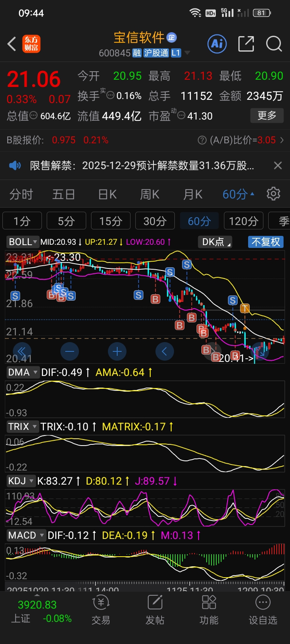290x644 pixels.
Task: Select the 15分 period option
Action: coord(111,221)
